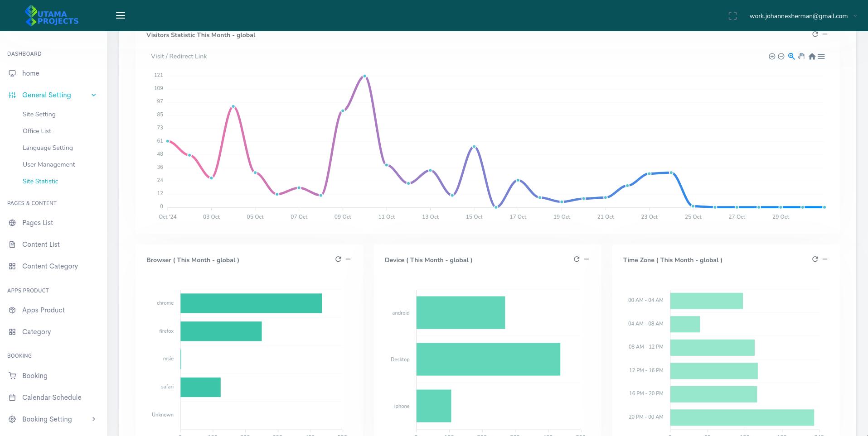Click the hamburger sidebar toggle icon
This screenshot has width=868, height=436.
121,15
